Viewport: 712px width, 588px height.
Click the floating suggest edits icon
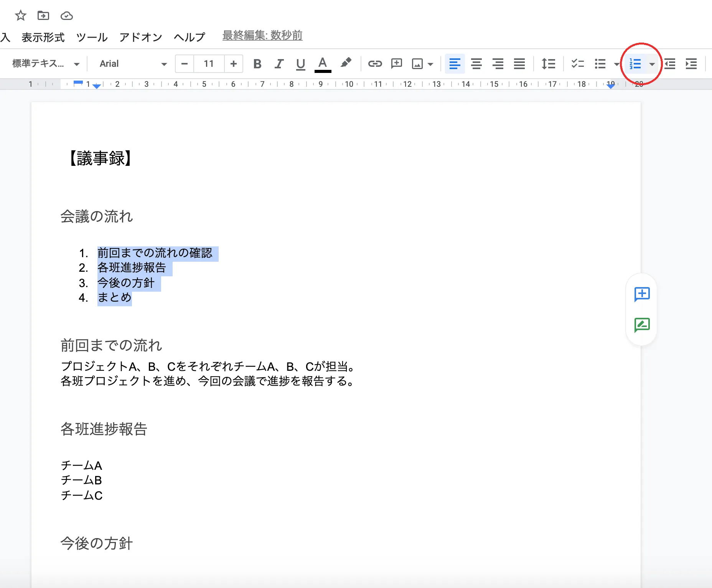click(x=642, y=325)
